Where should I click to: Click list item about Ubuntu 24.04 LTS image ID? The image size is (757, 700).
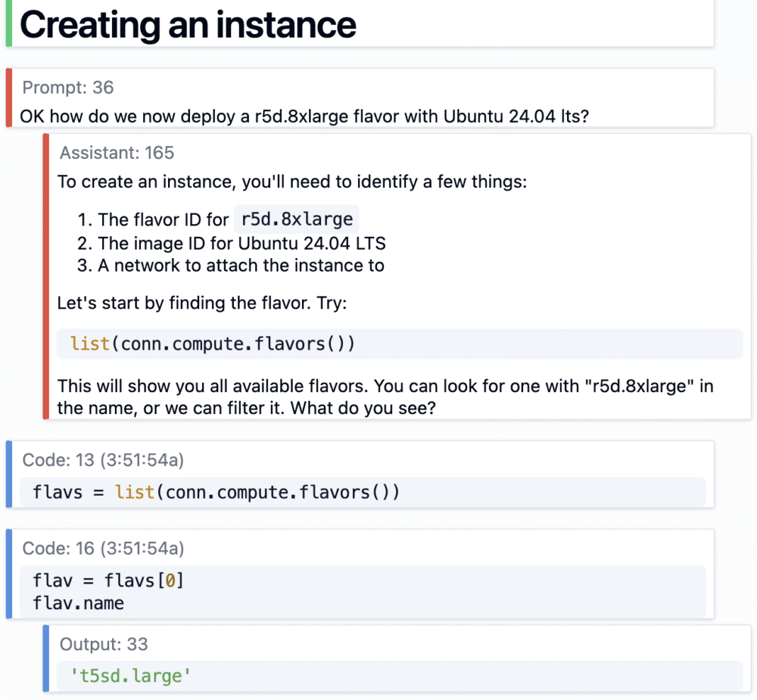tap(241, 243)
